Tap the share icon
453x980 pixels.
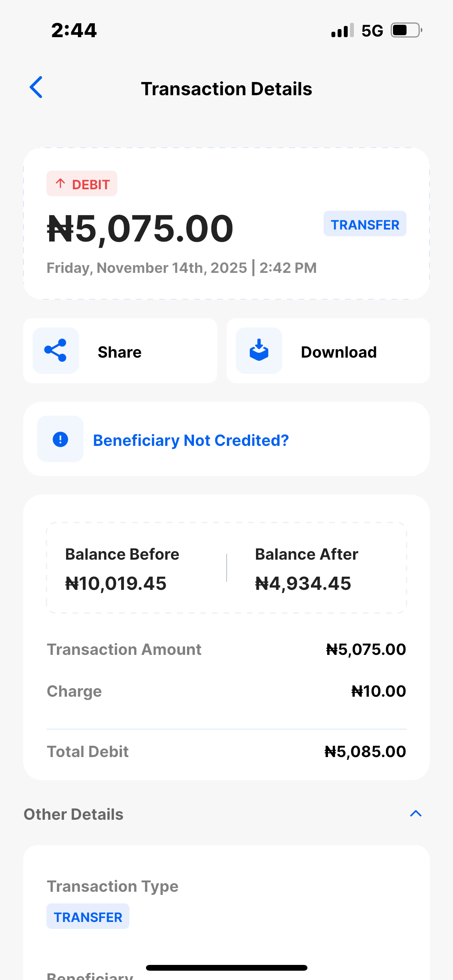56,351
